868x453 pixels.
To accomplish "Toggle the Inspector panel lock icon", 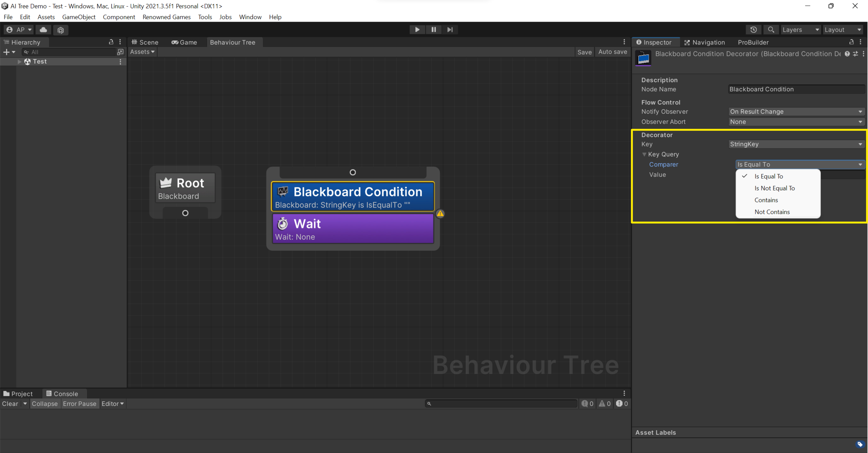I will click(851, 42).
